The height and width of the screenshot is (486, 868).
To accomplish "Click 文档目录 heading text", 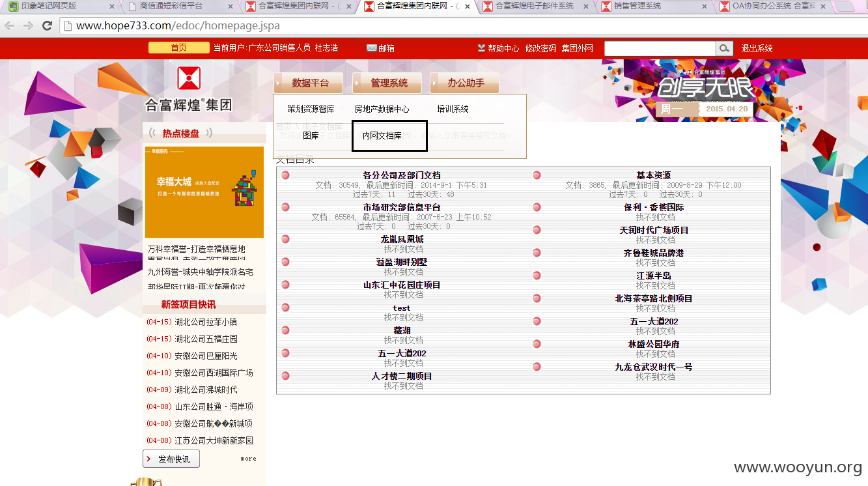I will pyautogui.click(x=295, y=159).
